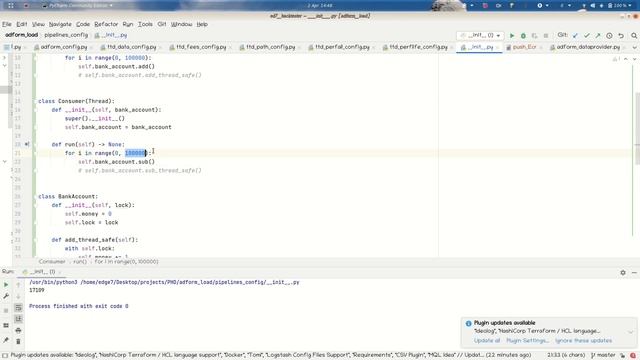Switch to adform_config.py editor tab
This screenshot has height=360, width=640.
(x=64, y=47)
